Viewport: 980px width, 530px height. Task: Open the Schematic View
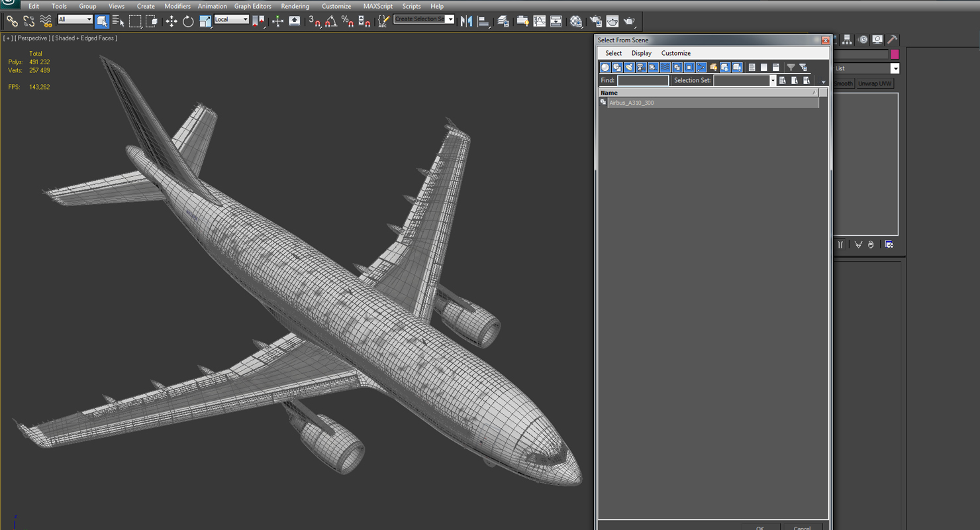556,21
